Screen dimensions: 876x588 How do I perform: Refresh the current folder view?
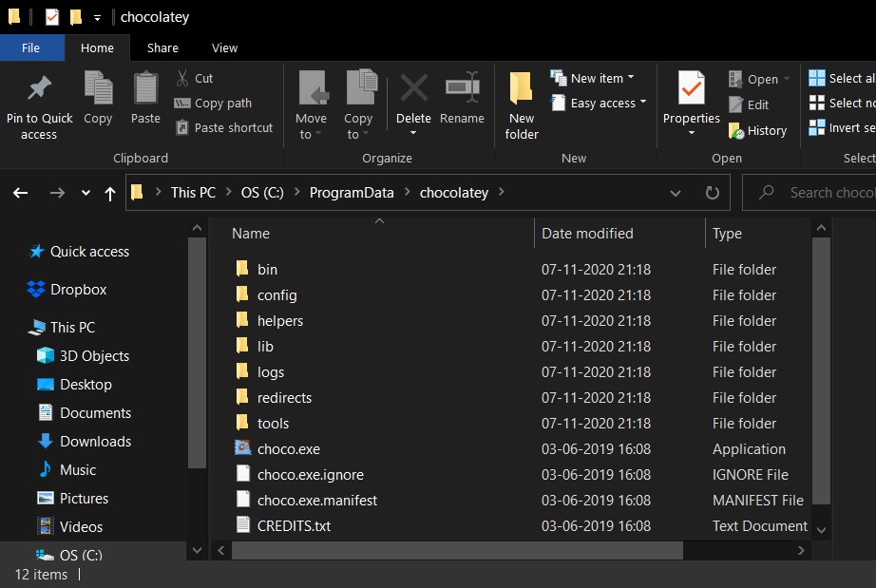[x=712, y=193]
